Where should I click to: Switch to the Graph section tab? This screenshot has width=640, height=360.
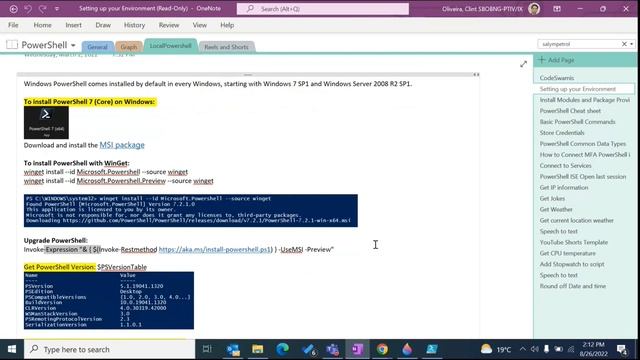129,47
